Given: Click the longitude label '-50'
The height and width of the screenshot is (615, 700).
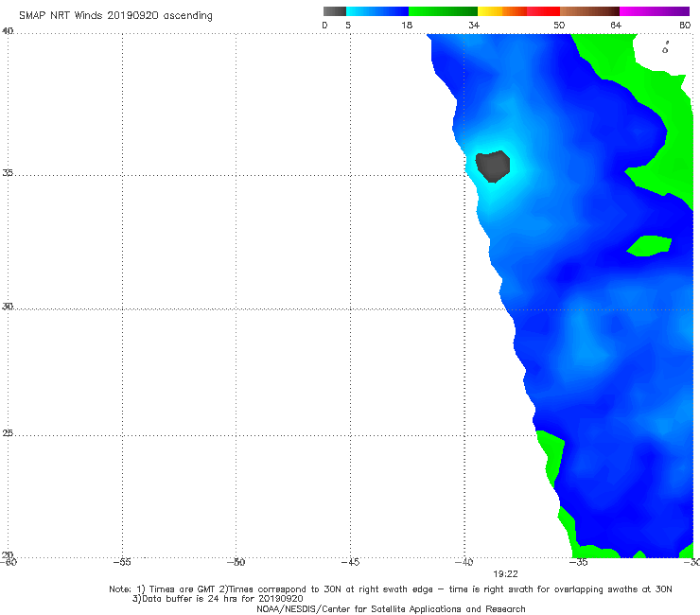Looking at the screenshot, I should pos(236,562).
